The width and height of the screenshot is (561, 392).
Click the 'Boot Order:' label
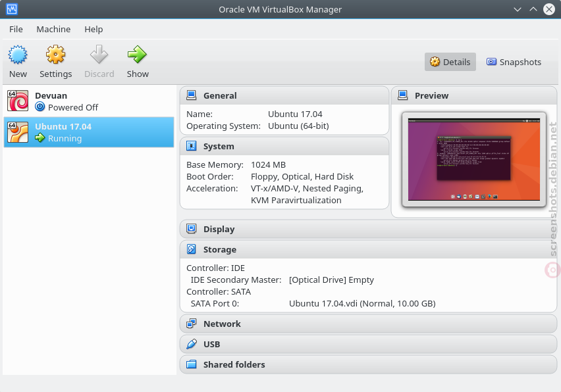210,176
